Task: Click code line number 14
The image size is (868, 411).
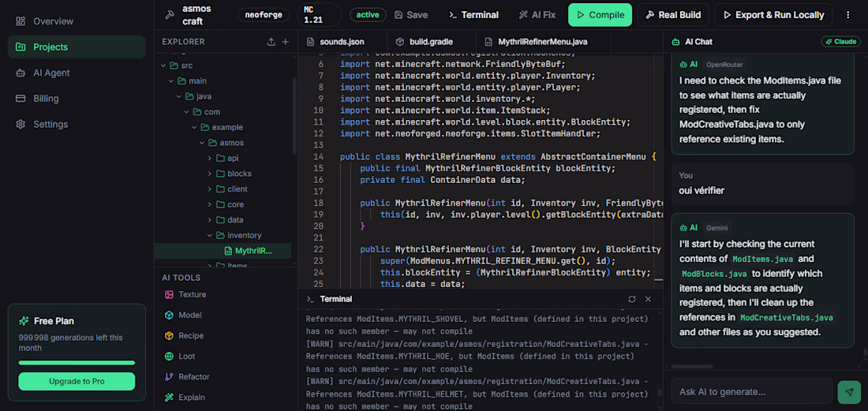Action: pos(318,156)
